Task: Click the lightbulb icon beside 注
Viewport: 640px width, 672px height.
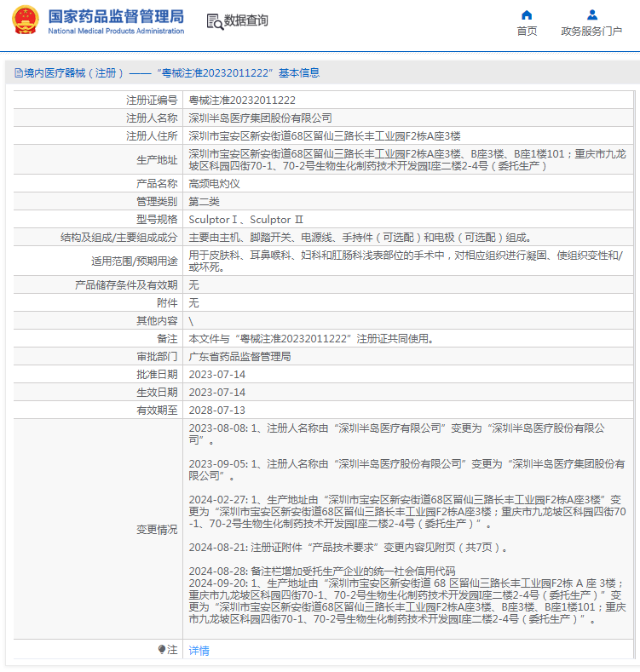Action: tap(162, 650)
